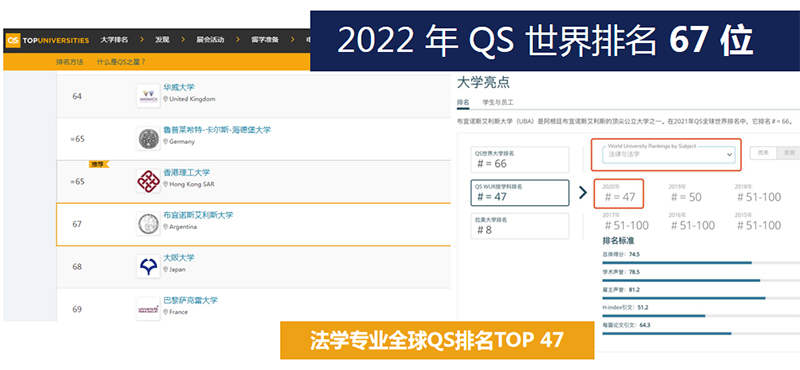Screen dimensions: 800x370
Task: Click location pin next to United Kingdom
Action: (166, 99)
